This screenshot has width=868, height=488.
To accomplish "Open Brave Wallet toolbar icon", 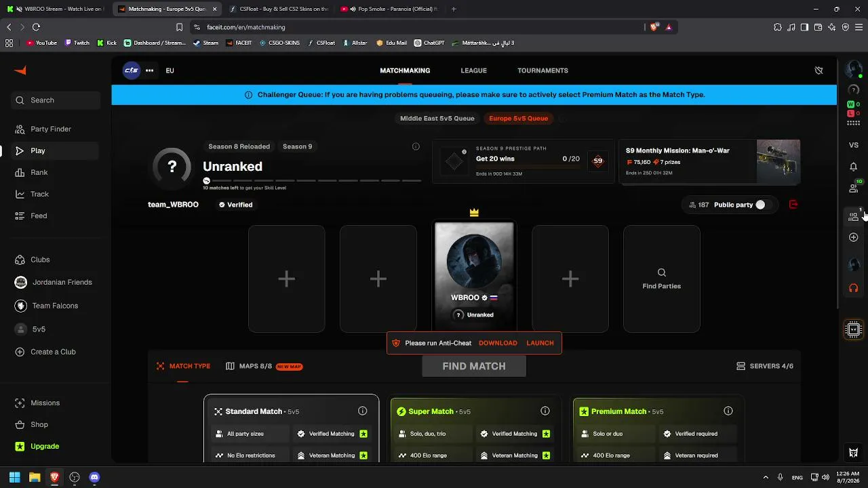I will [x=818, y=27].
